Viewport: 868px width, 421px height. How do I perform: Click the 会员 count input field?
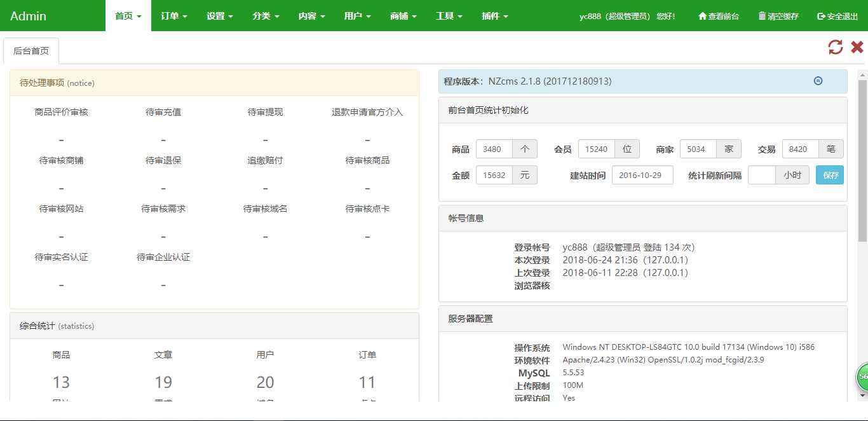tap(597, 149)
